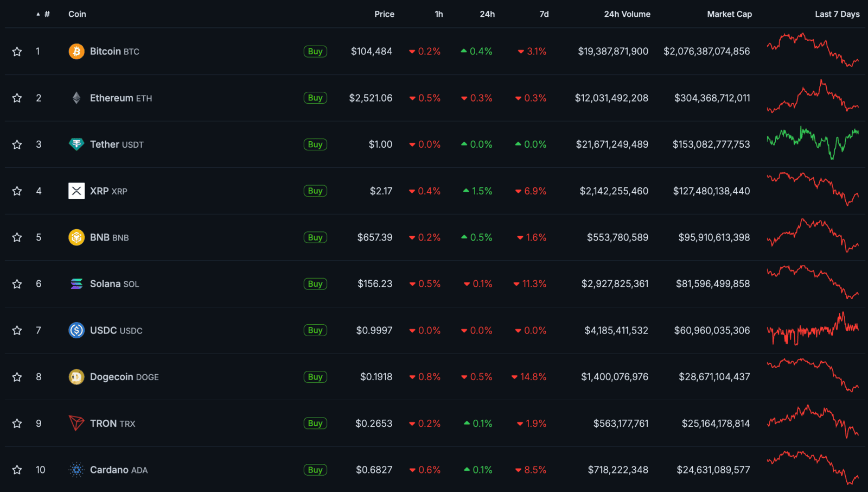The image size is (868, 492).
Task: Open USDC's 7-day sparkline chart
Action: point(813,329)
